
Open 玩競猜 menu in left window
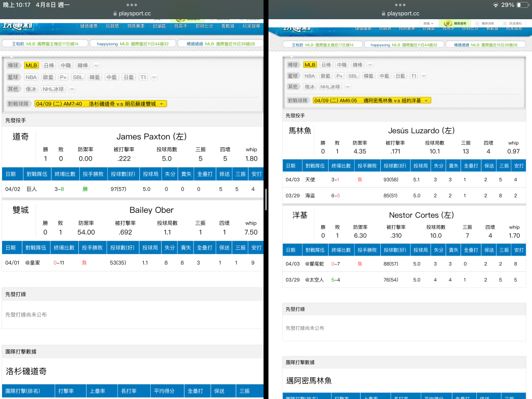pos(112,26)
